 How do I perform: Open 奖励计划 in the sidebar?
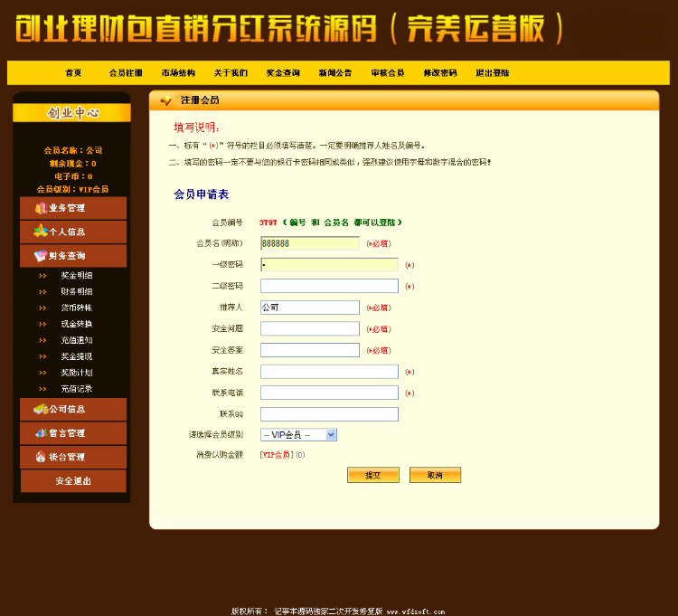click(77, 373)
